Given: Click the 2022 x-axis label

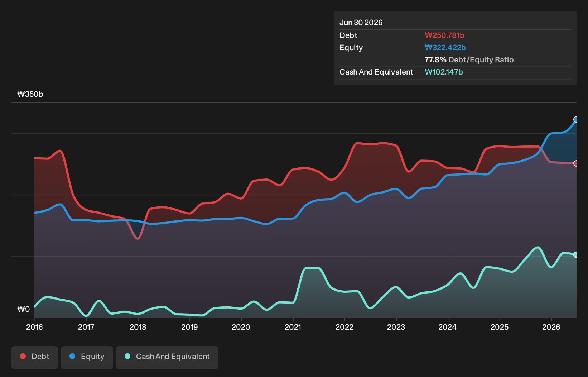Looking at the screenshot, I should [x=344, y=327].
